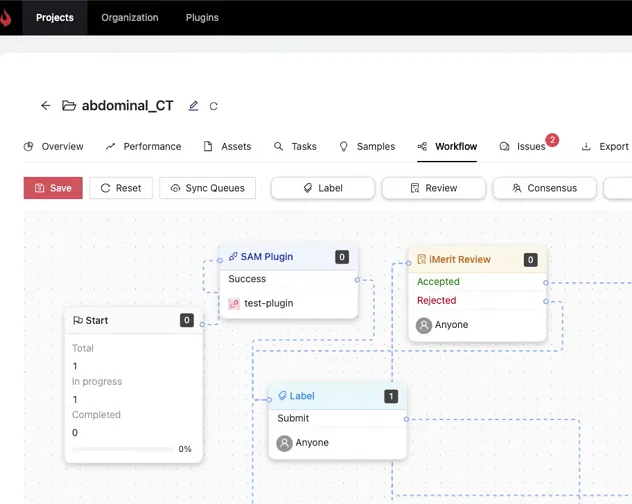Click the pencil edit icon next to project name
The width and height of the screenshot is (632, 504).
click(x=194, y=106)
